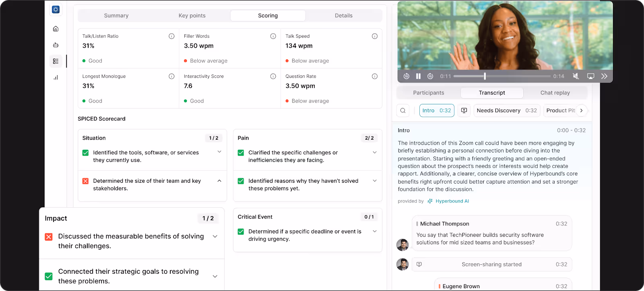Skip the video forward 15 seconds
Viewport: 644px width, 291px height.
pyautogui.click(x=430, y=76)
